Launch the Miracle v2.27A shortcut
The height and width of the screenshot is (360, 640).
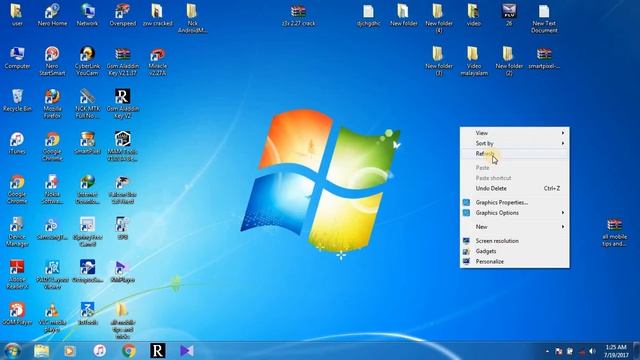[x=158, y=60]
